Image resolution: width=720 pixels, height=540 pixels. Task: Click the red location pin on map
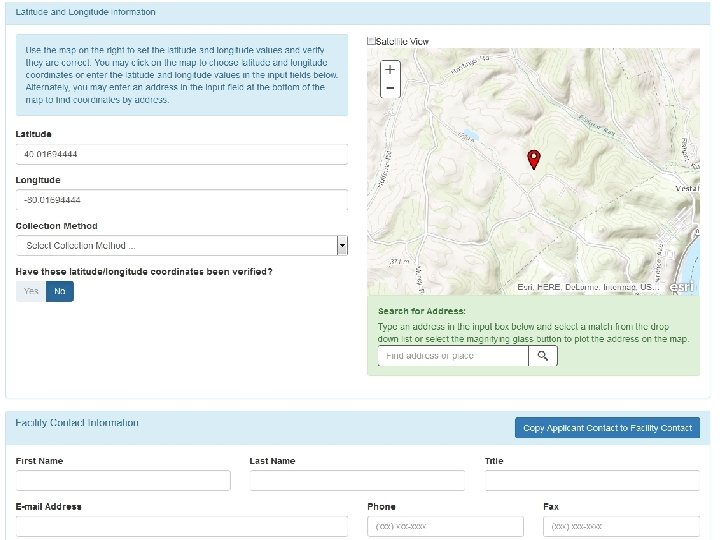(534, 159)
